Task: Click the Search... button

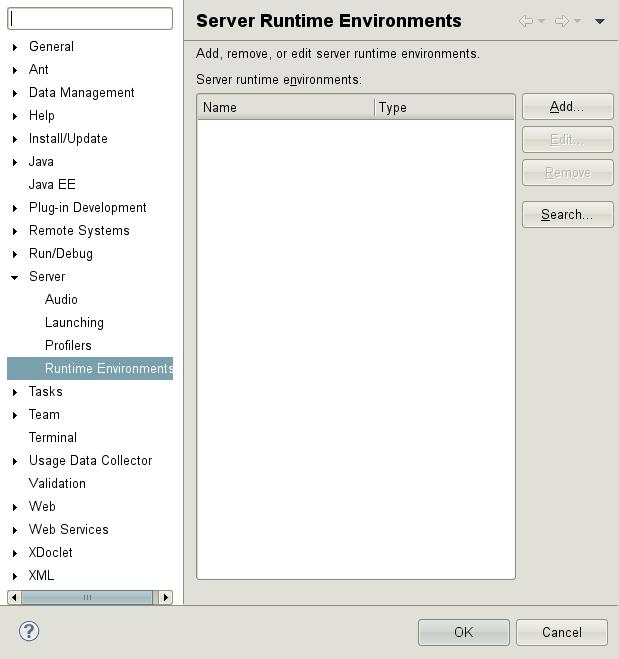Action: click(x=567, y=215)
